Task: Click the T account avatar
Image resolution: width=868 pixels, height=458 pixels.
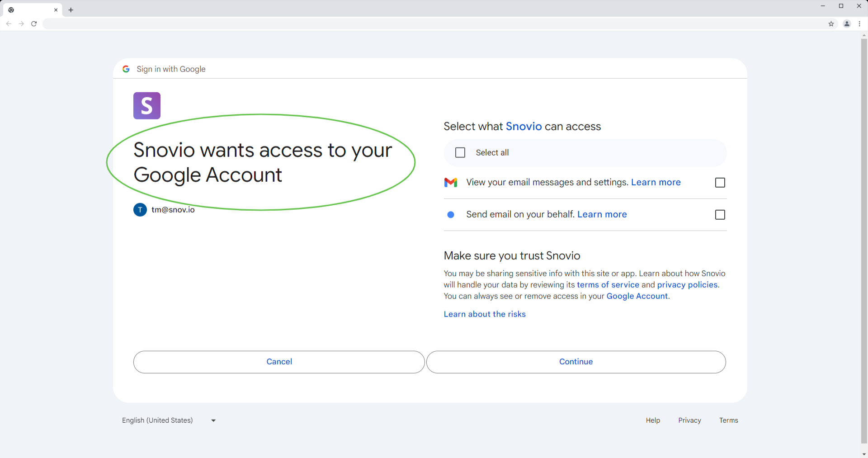Action: point(140,210)
